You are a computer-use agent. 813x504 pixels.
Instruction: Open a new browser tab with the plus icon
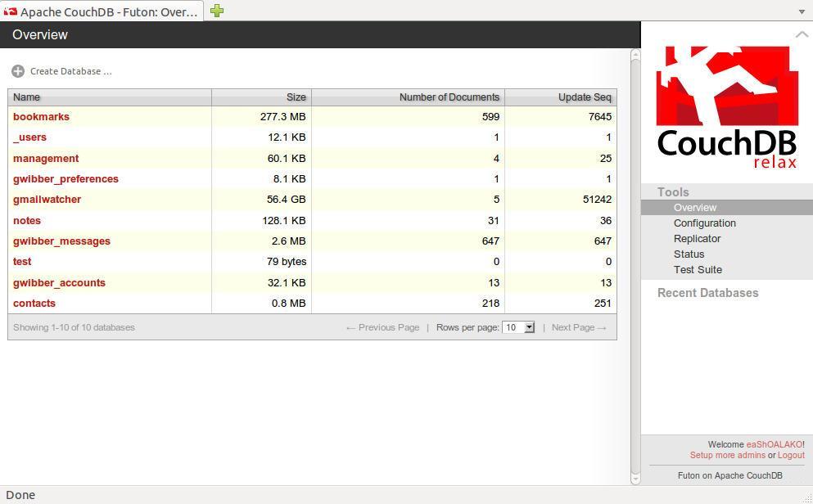(216, 11)
